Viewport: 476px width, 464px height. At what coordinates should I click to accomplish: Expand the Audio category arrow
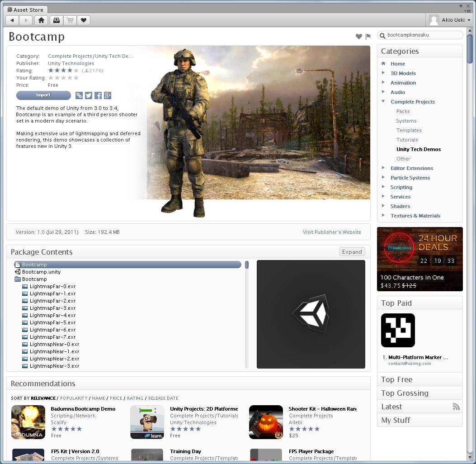383,92
